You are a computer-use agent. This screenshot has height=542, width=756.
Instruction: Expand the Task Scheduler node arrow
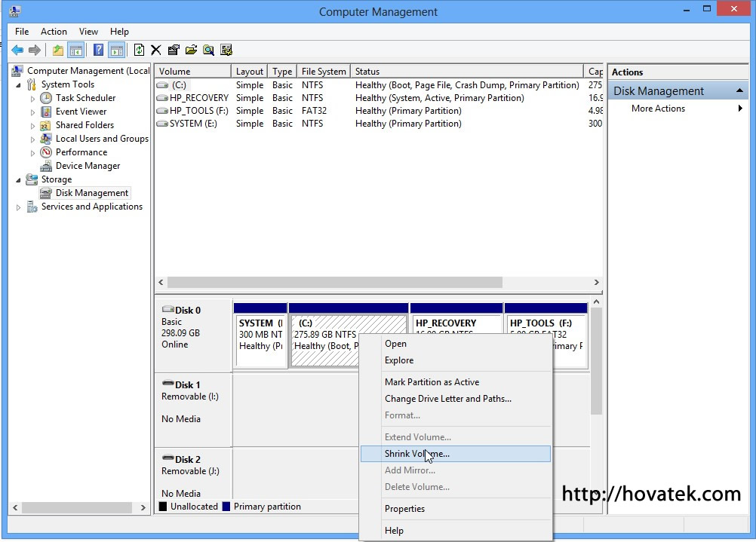(x=32, y=99)
